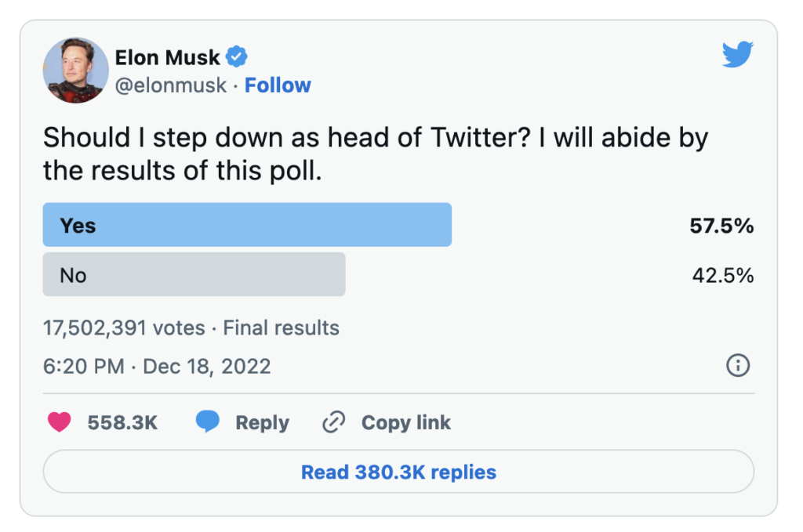Click the blue verified badge

tap(237, 56)
